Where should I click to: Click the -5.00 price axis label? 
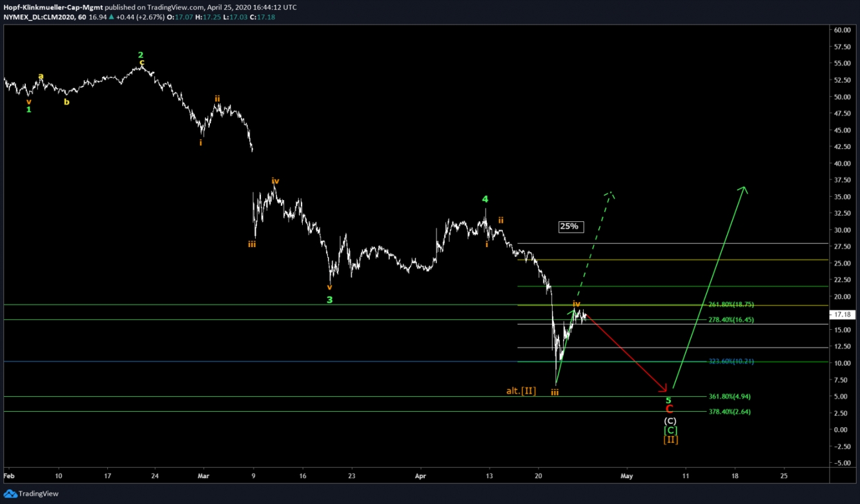(841, 463)
